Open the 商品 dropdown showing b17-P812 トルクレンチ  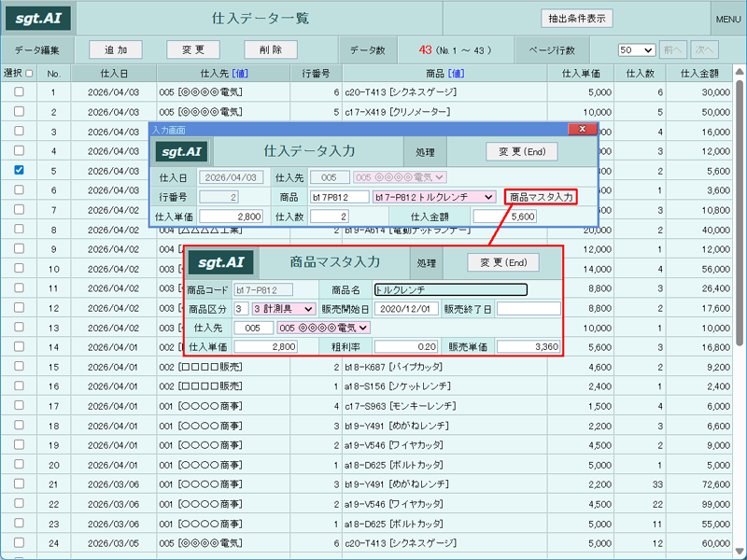pos(433,197)
